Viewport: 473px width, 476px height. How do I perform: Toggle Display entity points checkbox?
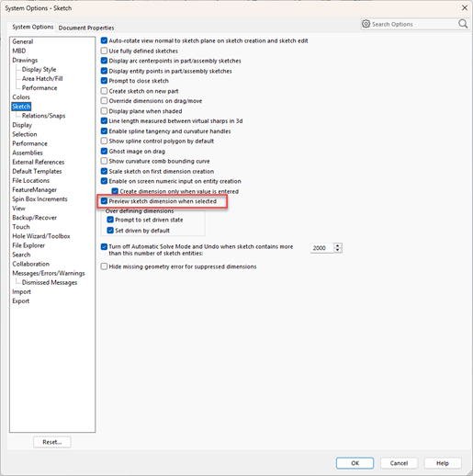point(104,71)
